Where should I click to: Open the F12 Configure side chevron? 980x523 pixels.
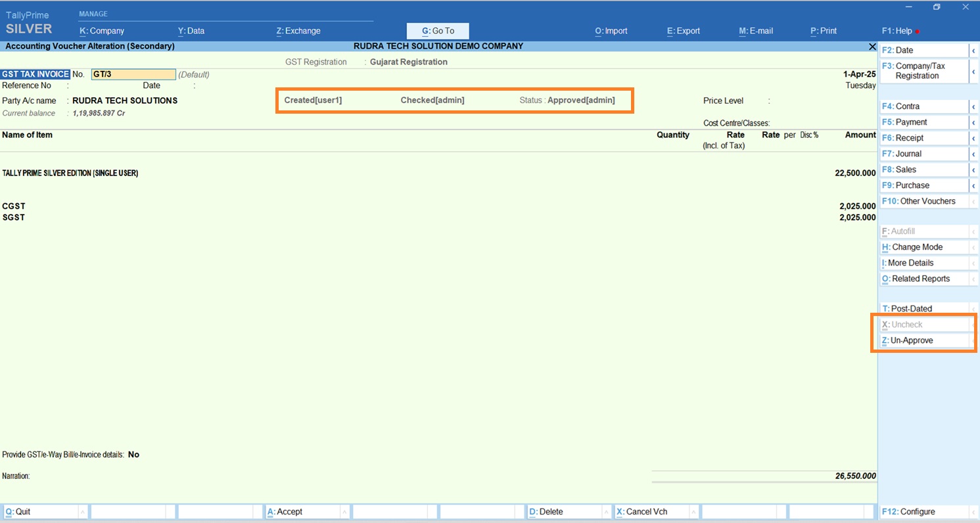pos(973,512)
